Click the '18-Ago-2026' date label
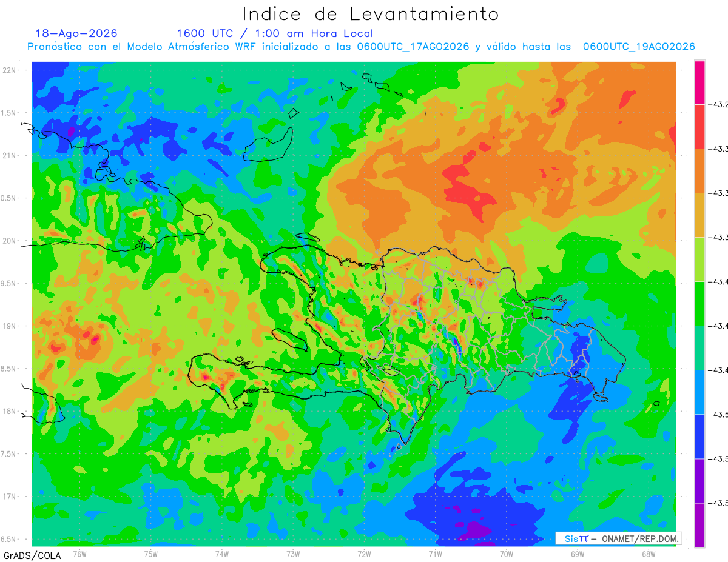The image size is (728, 562). tap(76, 33)
